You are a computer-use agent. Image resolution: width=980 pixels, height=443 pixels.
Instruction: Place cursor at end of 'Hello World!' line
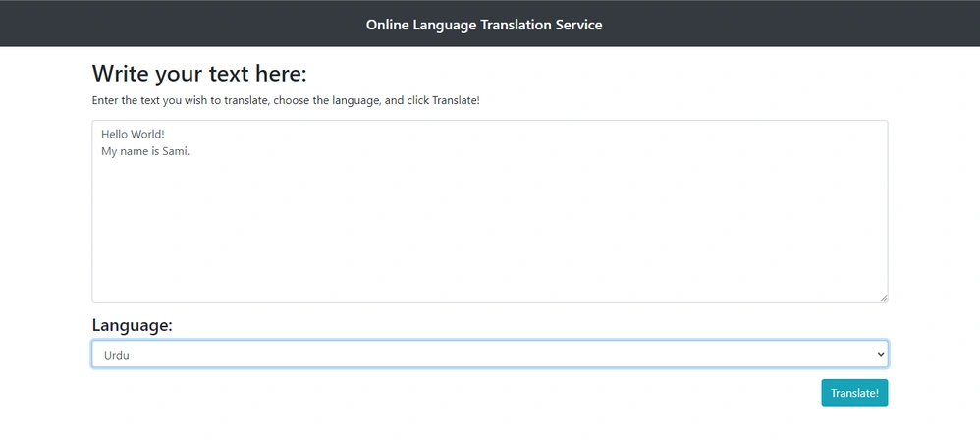click(165, 135)
